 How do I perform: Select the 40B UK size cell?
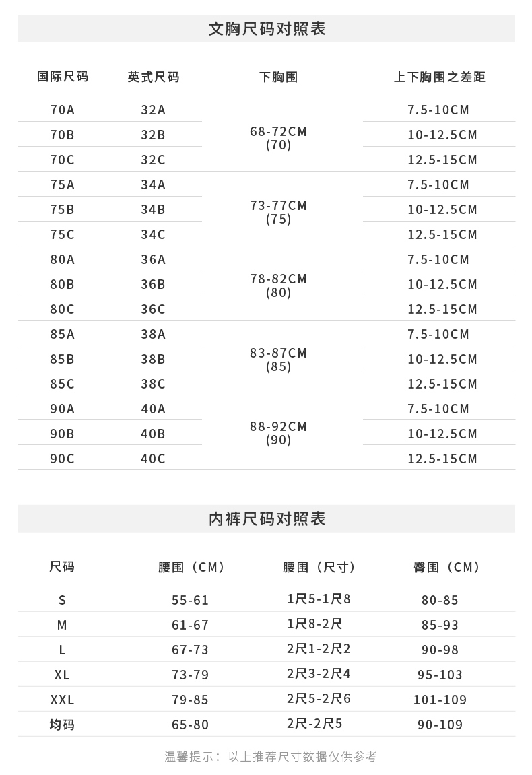pyautogui.click(x=153, y=434)
